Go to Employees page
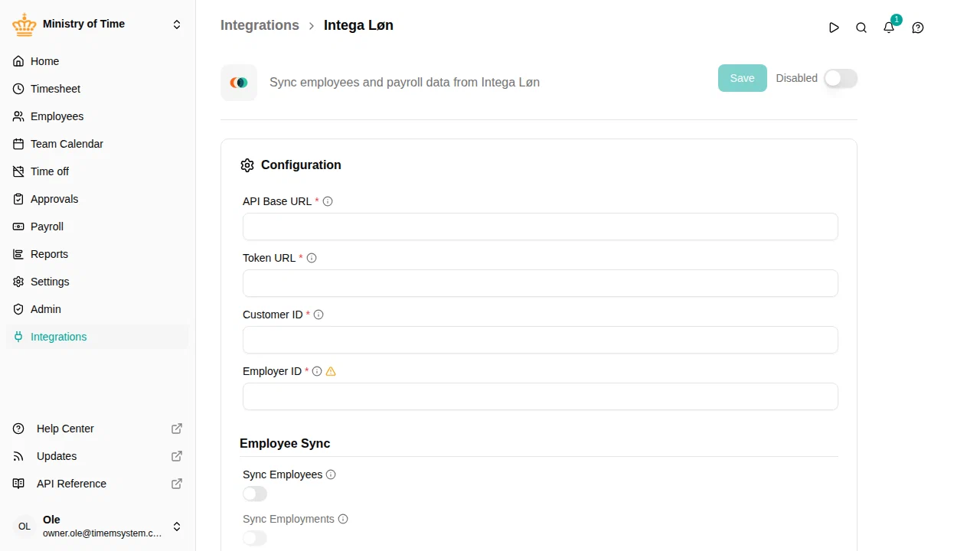Screen dimensions: 980x551 pyautogui.click(x=97, y=116)
